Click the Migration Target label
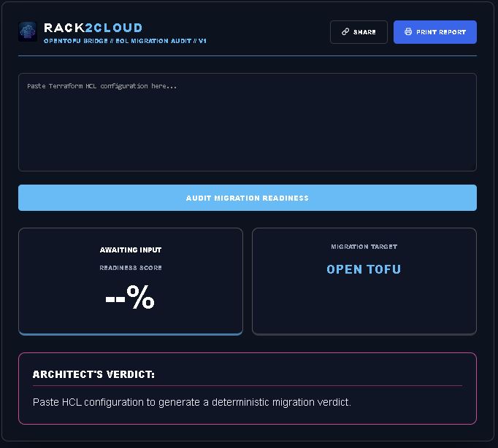 pyautogui.click(x=364, y=247)
